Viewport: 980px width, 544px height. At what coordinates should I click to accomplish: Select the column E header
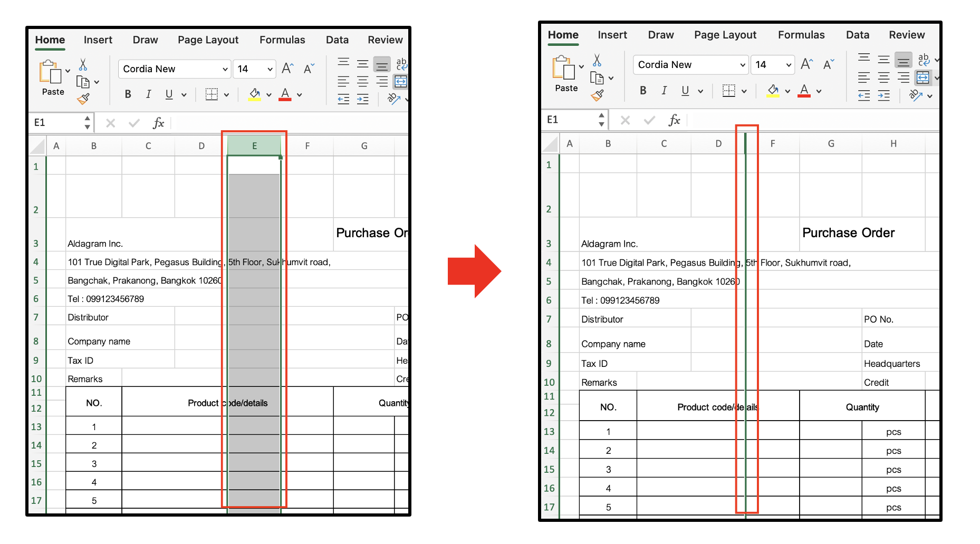[x=255, y=145]
